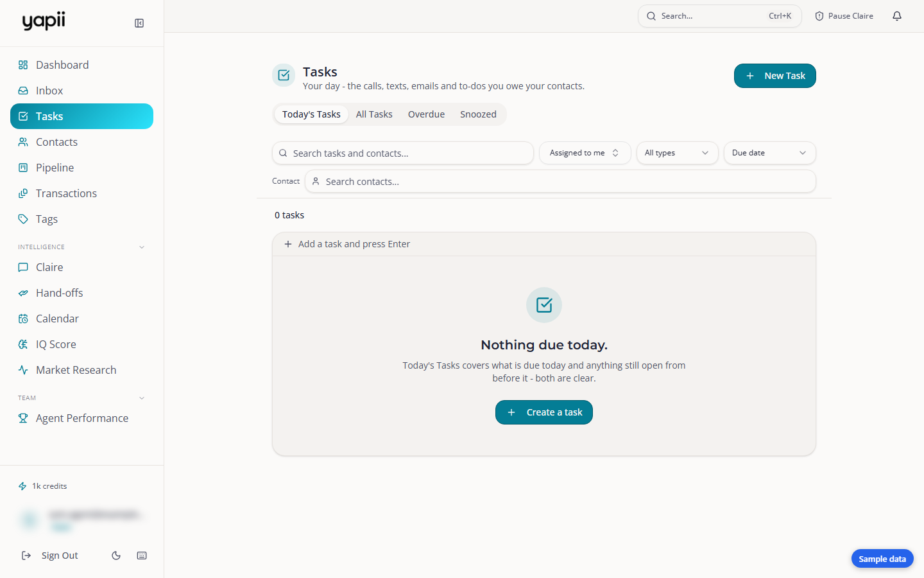Click the Calendar clock icon
The image size is (924, 578).
(x=23, y=319)
